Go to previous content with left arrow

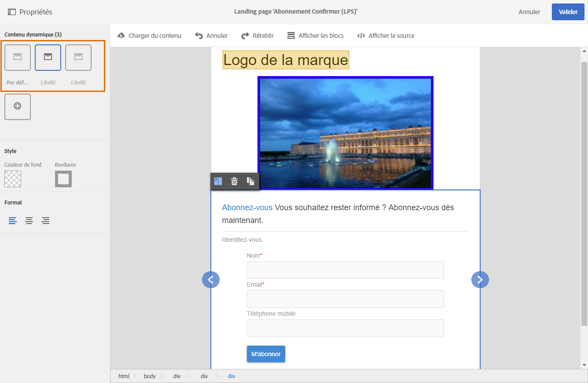[211, 280]
